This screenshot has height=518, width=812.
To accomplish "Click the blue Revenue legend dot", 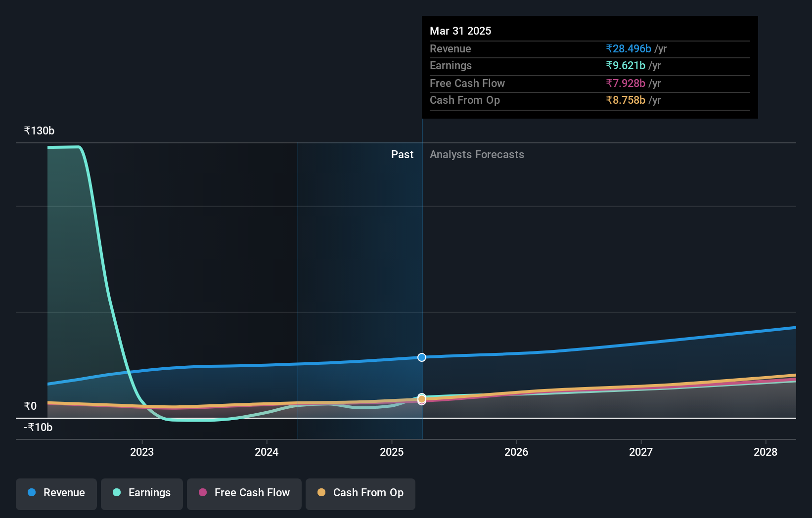I will (x=31, y=493).
